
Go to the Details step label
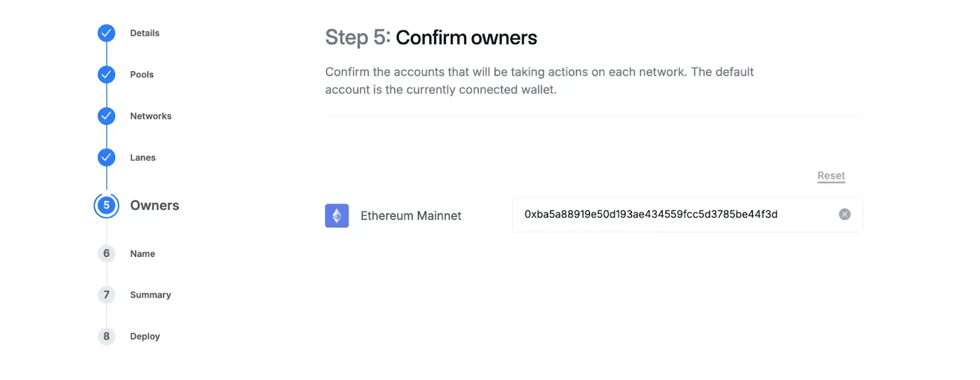[145, 33]
